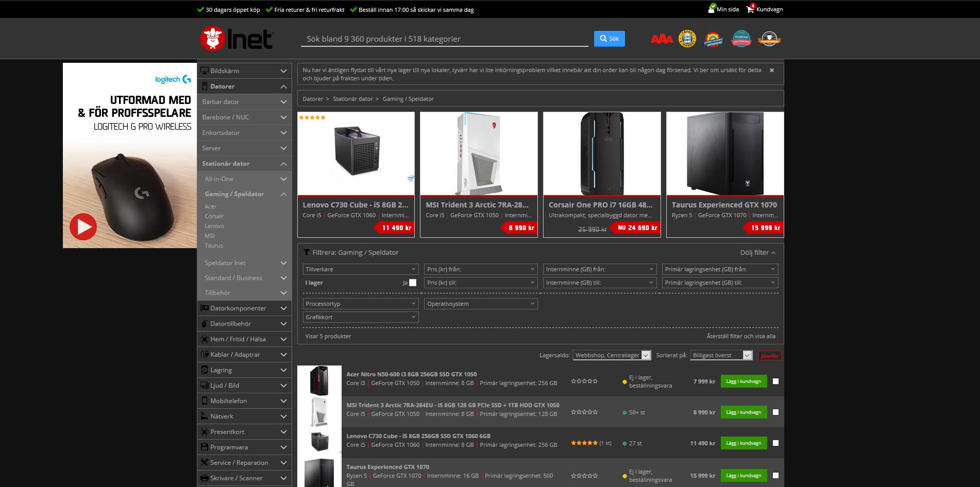The height and width of the screenshot is (487, 980).
Task: Close the warehouse move notice banner
Action: [x=772, y=71]
